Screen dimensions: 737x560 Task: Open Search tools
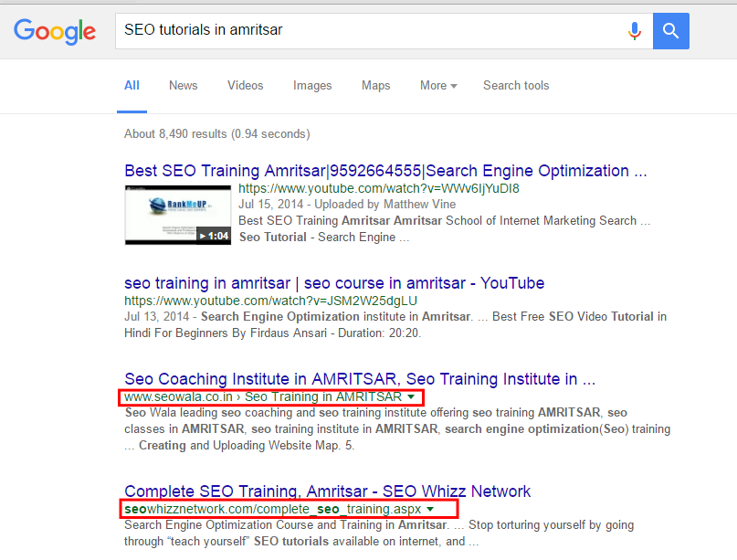point(516,86)
